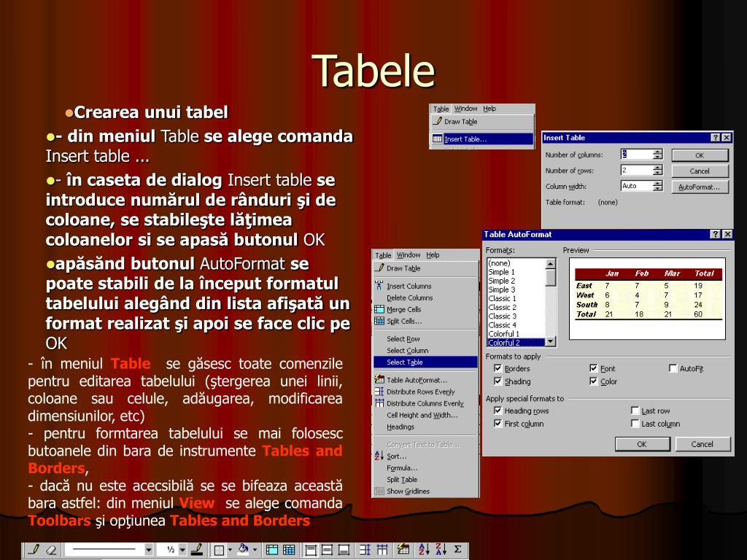Click the Center Vertically toolbar icon
Screen dimensions: 747x560
(x=328, y=550)
